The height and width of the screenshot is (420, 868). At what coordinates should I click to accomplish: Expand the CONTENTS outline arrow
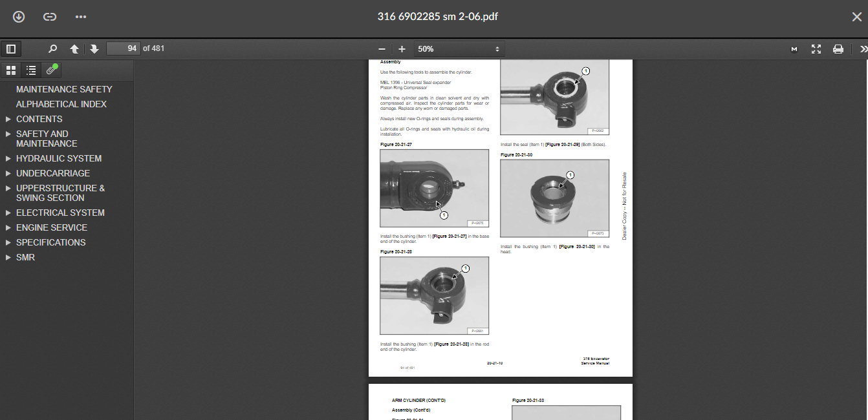point(8,119)
